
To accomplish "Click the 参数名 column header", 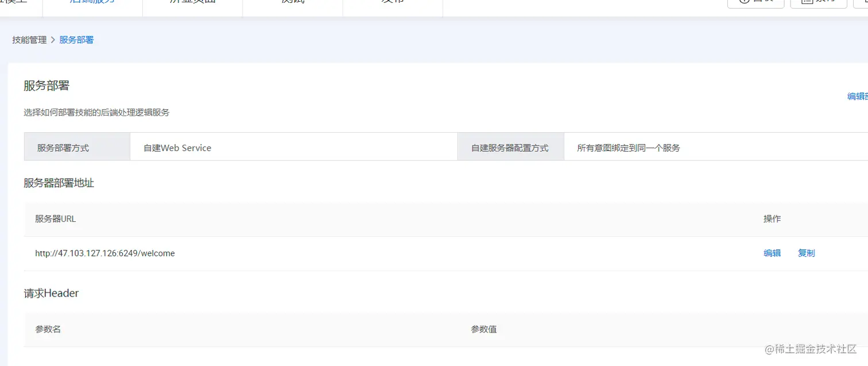I will pyautogui.click(x=48, y=329).
